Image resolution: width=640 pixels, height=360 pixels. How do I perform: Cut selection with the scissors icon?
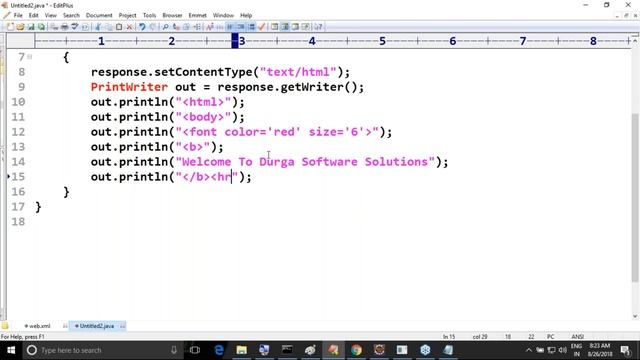[98, 27]
